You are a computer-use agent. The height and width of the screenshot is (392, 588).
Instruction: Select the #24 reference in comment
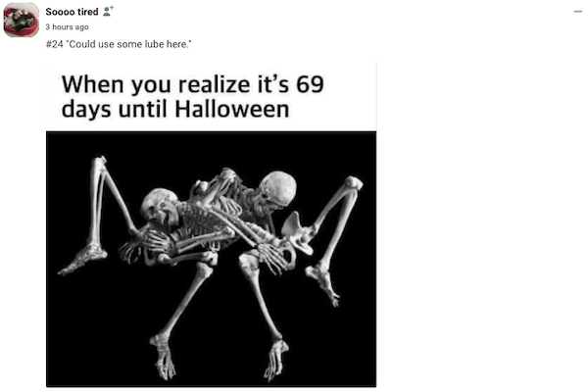(x=54, y=44)
